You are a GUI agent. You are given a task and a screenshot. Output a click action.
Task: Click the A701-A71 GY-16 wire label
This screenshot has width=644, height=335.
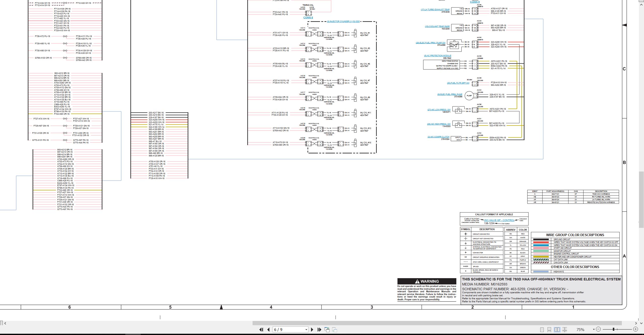pos(280,33)
